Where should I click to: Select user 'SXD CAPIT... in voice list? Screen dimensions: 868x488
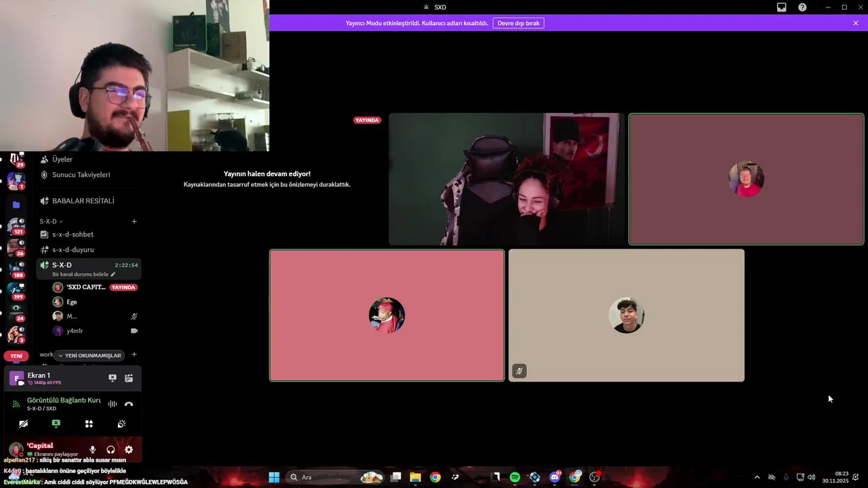click(x=85, y=287)
